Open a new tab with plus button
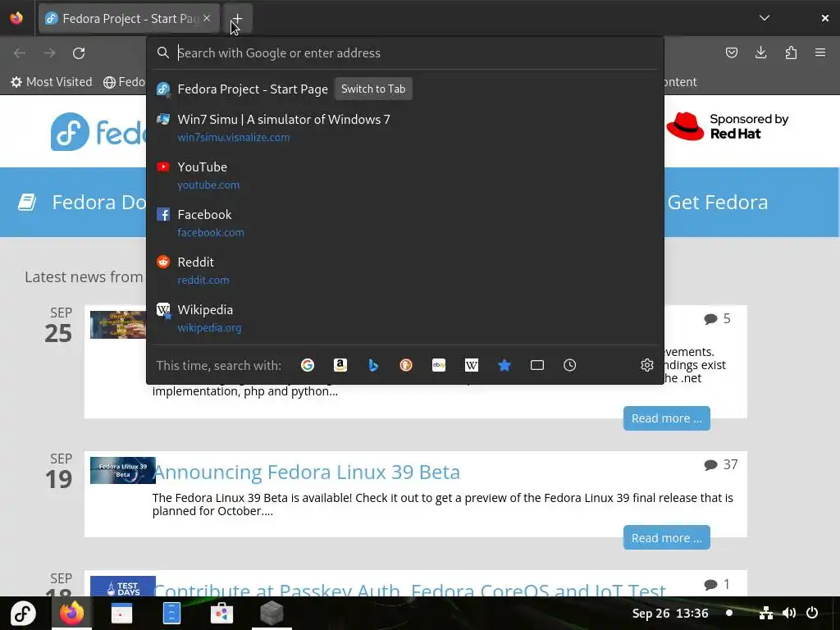The image size is (840, 630). (x=237, y=19)
